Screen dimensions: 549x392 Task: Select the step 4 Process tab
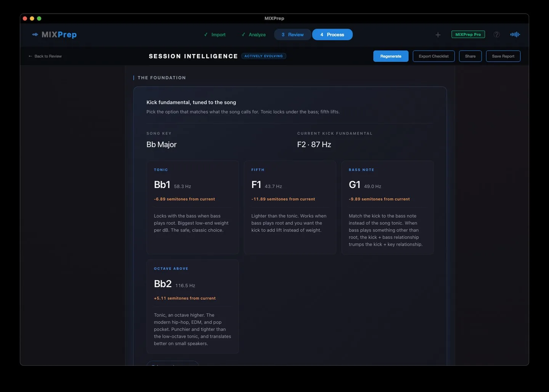pos(332,35)
